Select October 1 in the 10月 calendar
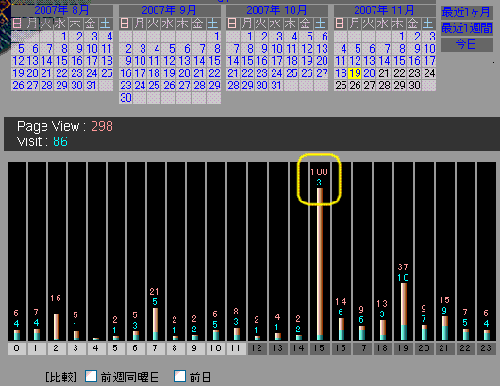 coord(249,36)
